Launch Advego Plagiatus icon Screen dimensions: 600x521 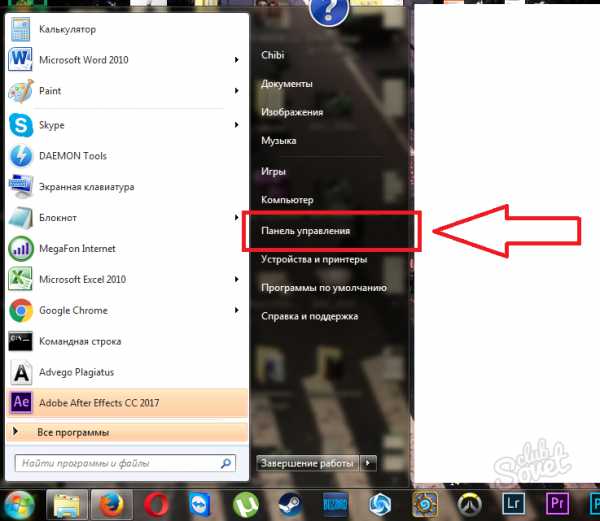21,372
